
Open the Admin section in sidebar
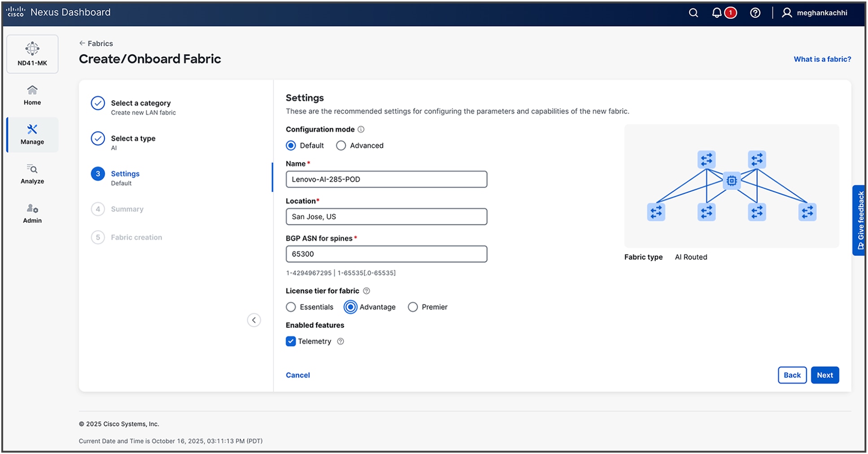coord(32,213)
